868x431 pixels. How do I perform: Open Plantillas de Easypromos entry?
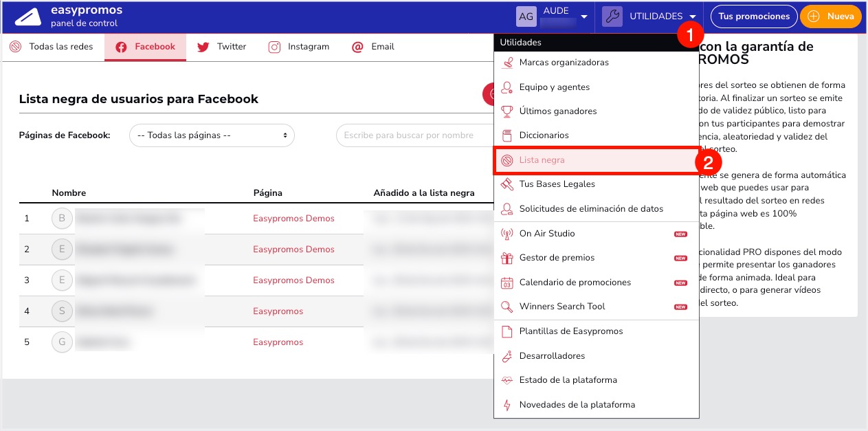[x=597, y=331]
